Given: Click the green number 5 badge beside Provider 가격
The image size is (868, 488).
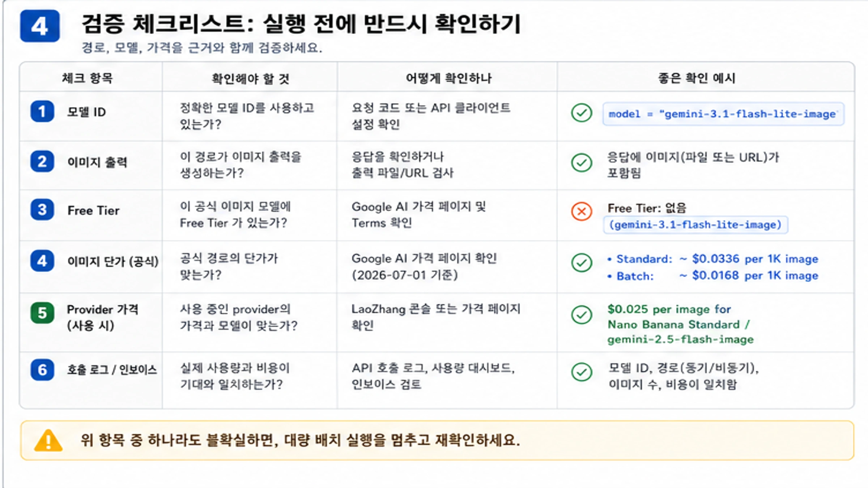Looking at the screenshot, I should 42,313.
